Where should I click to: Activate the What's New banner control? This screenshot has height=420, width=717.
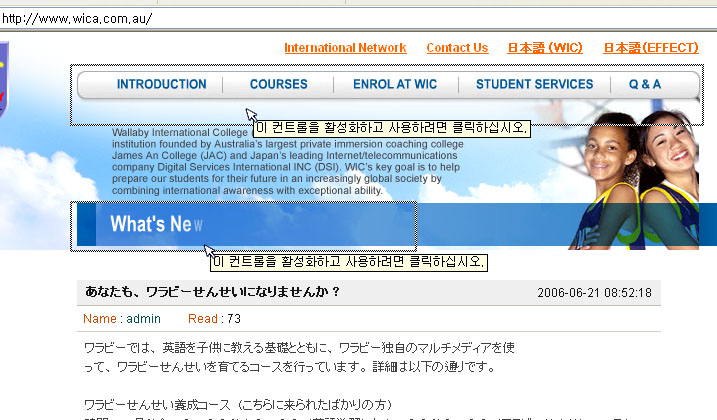[x=245, y=224]
